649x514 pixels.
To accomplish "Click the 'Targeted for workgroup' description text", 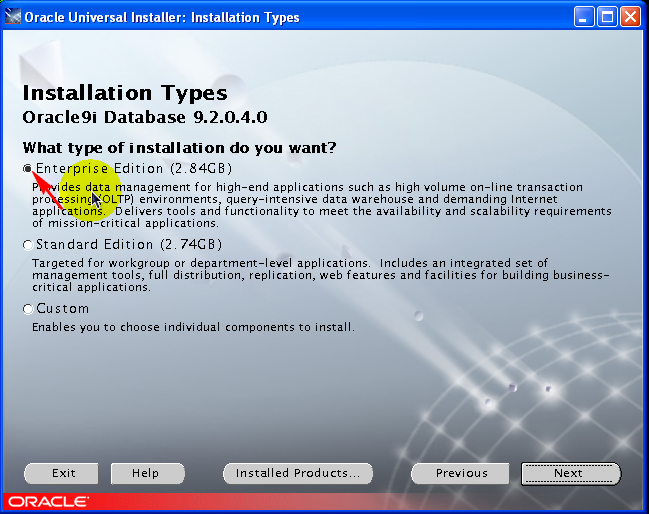I will (320, 275).
